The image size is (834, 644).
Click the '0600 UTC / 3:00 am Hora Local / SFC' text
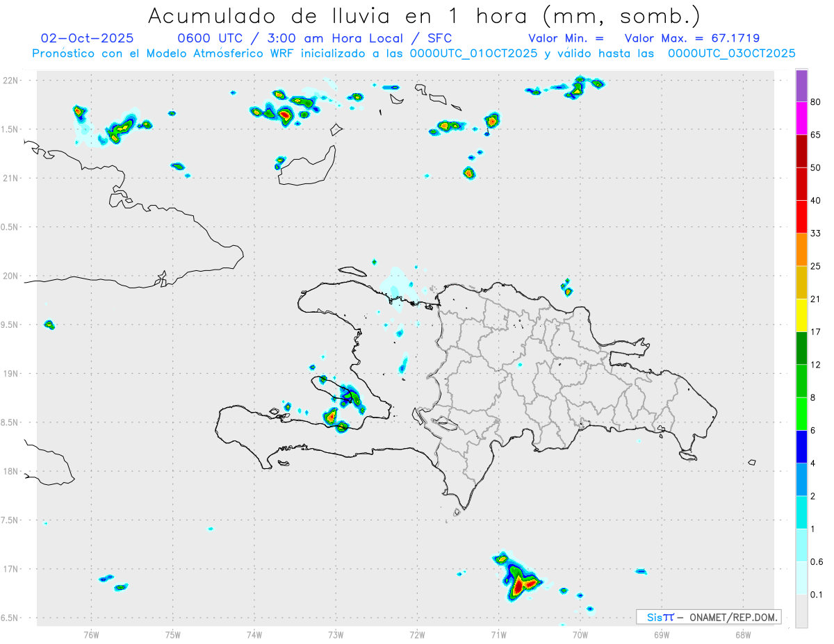315,39
